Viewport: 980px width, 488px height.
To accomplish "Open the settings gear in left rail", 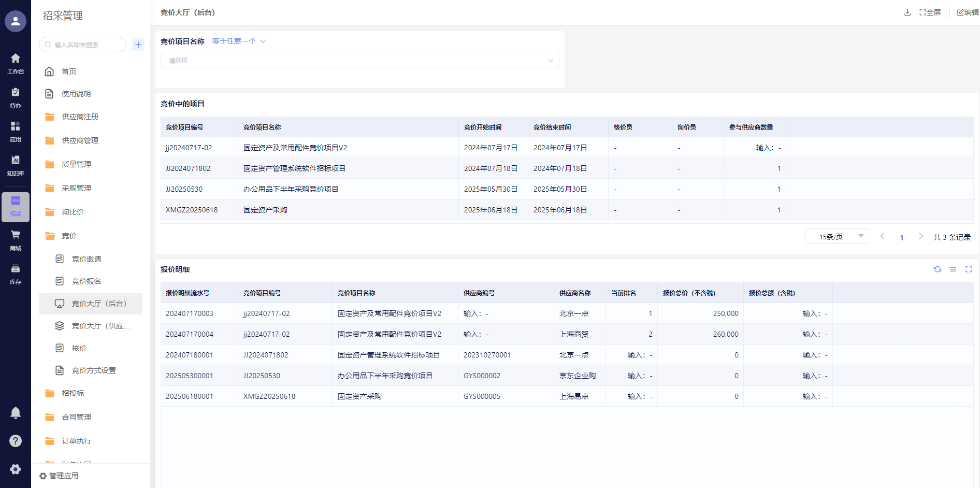I will point(16,469).
